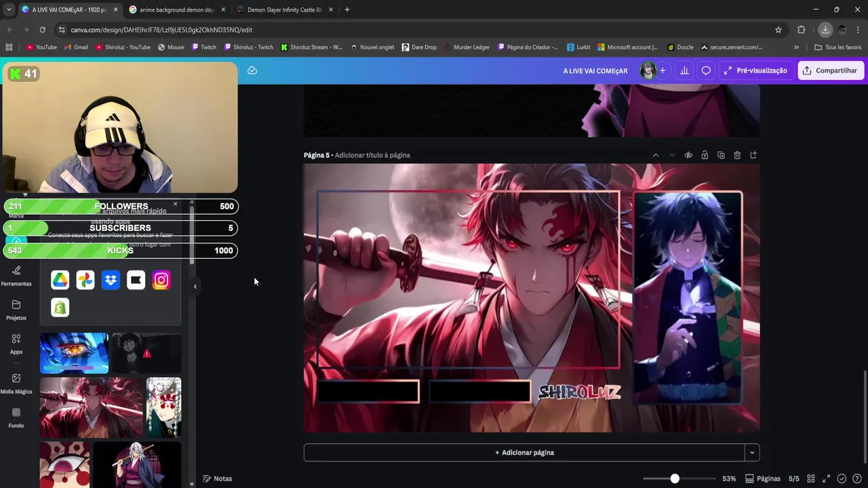Screen dimensions: 868x488
Task: Select the SHIROLUZ text on canvas
Action: (579, 392)
